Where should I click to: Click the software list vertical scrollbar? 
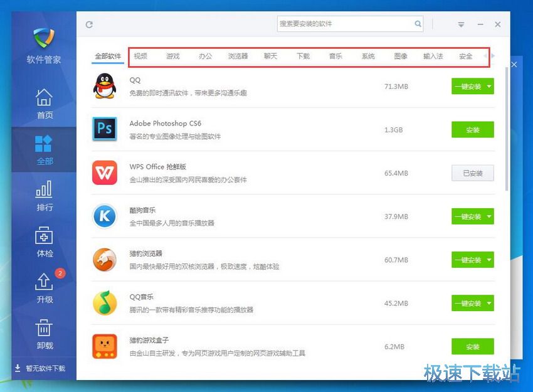pos(507,129)
